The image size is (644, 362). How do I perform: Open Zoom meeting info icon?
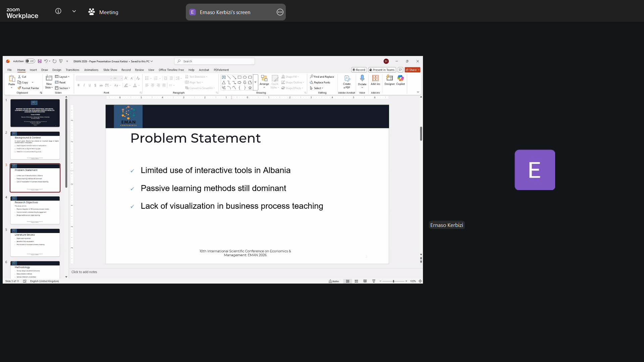[58, 11]
